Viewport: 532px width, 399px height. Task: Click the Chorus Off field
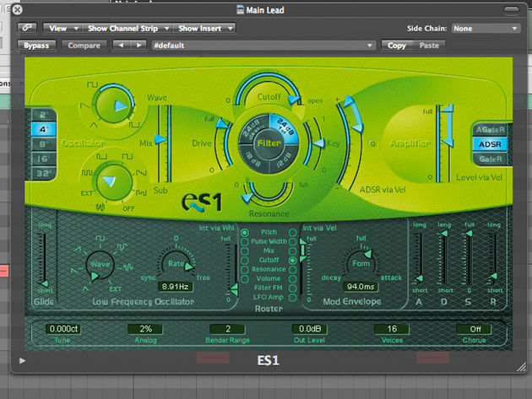point(475,329)
